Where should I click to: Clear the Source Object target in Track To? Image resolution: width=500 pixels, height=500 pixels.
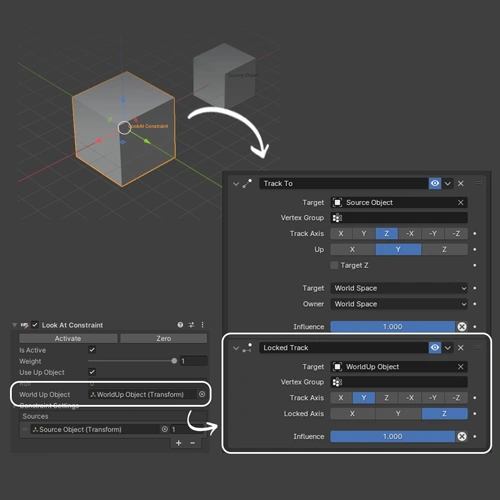pos(461,202)
